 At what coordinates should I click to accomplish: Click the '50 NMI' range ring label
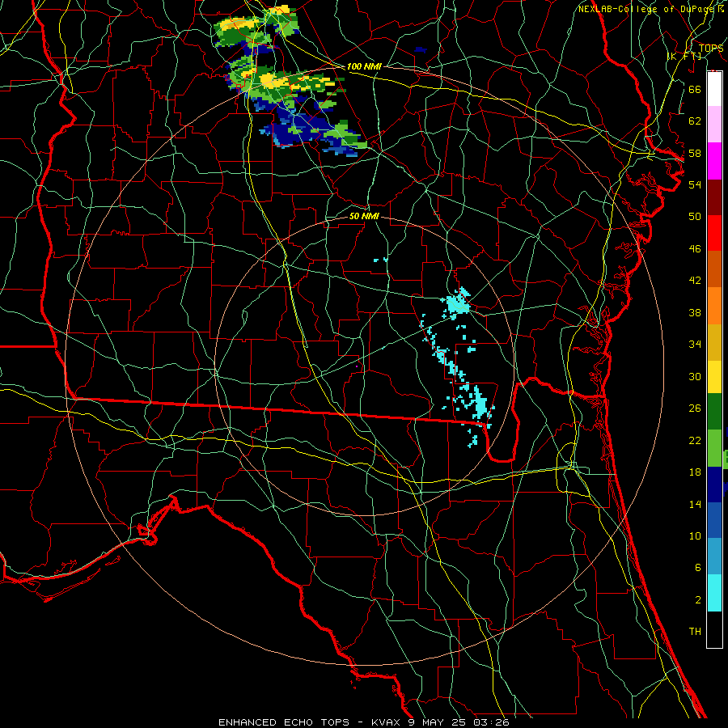point(364,216)
